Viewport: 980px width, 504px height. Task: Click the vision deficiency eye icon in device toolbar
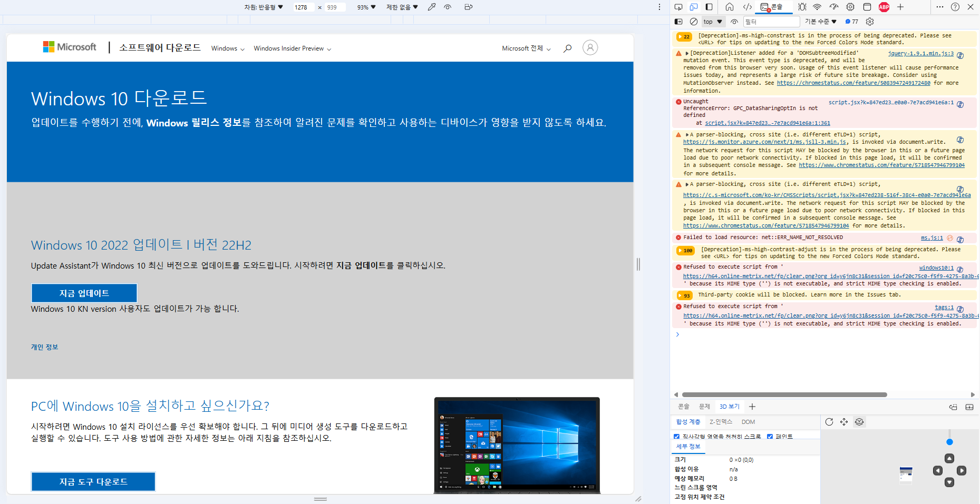click(448, 7)
